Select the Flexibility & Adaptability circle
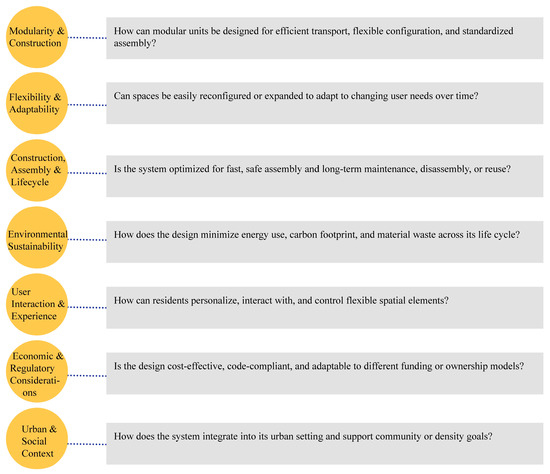This screenshot has height=474, width=550. tap(37, 103)
